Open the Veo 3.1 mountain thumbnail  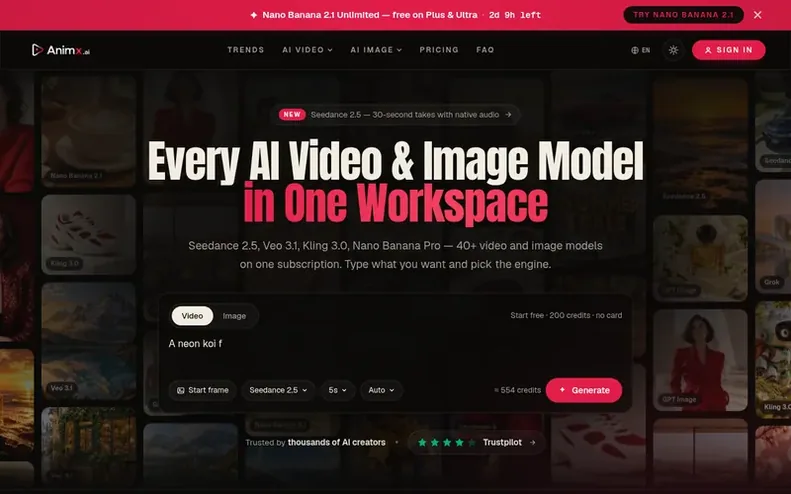point(89,341)
